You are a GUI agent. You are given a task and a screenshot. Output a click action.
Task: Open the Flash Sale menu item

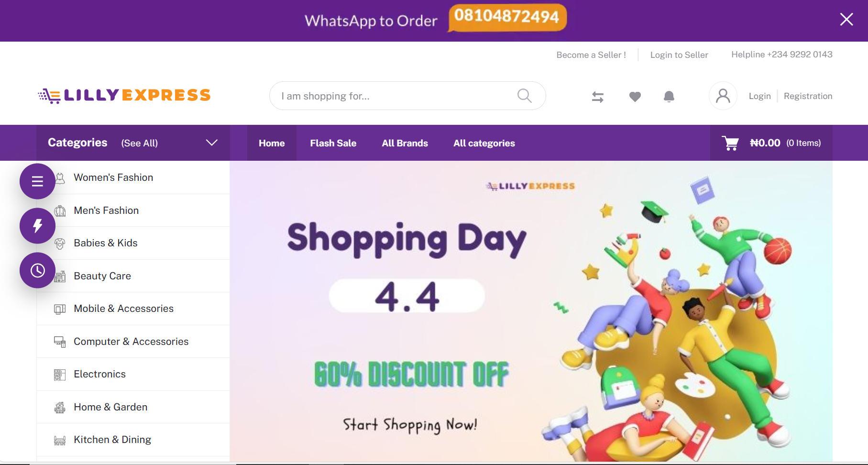click(333, 143)
